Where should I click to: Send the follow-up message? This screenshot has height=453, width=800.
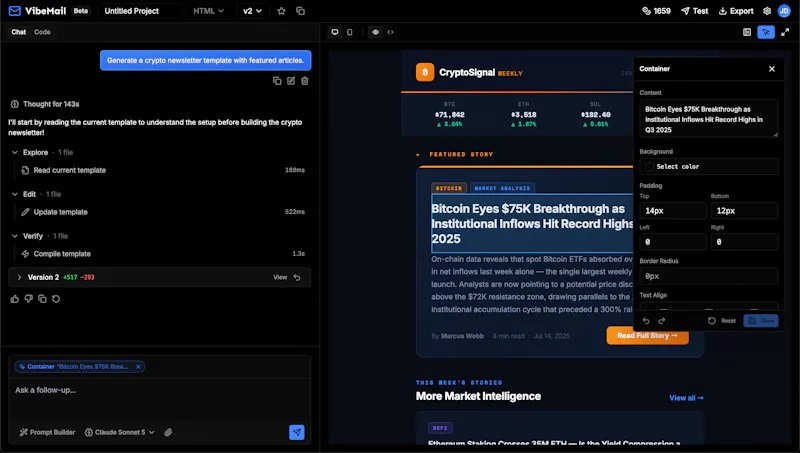click(x=296, y=432)
